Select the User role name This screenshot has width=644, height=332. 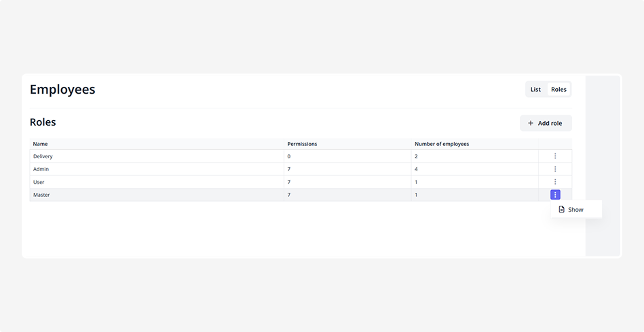coord(39,182)
